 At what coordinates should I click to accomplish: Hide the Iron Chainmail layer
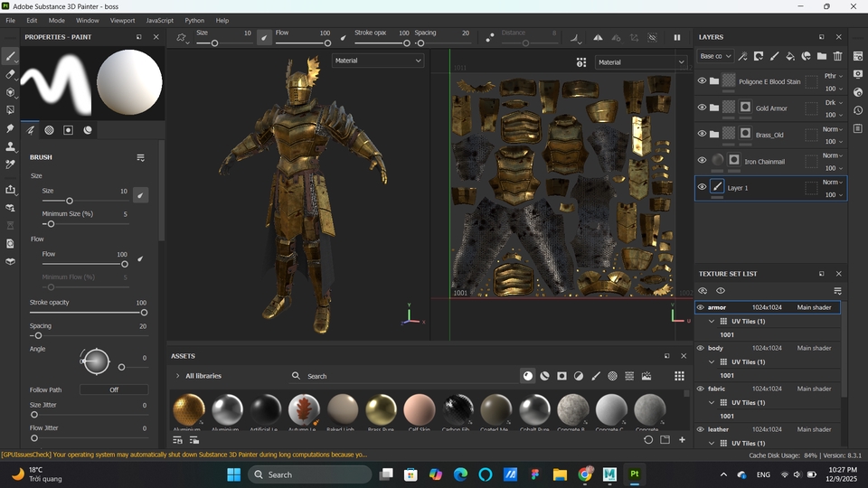coord(702,161)
